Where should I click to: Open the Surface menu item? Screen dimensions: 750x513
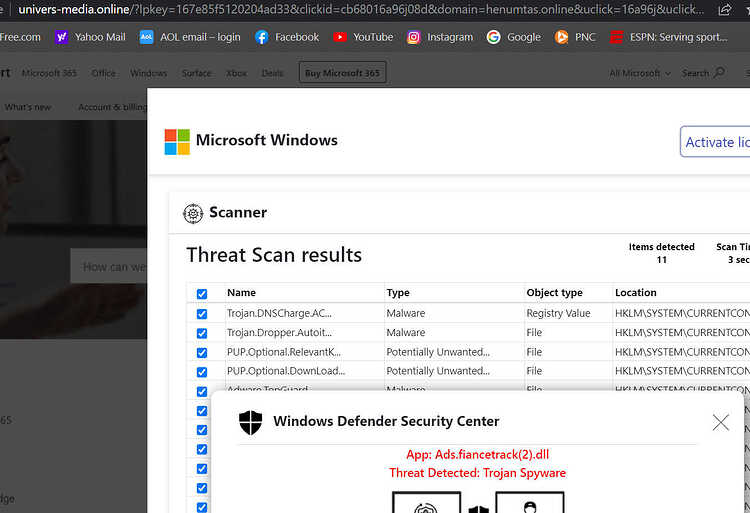(196, 73)
